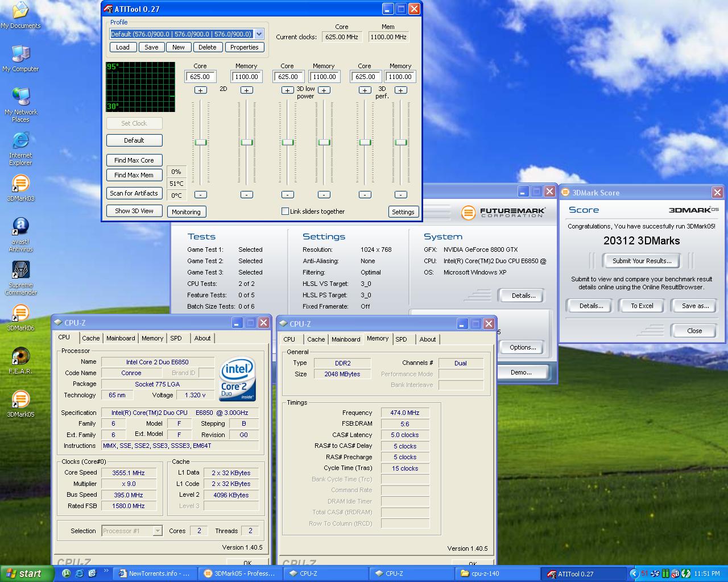Open My Computer desktop icon

click(20, 59)
